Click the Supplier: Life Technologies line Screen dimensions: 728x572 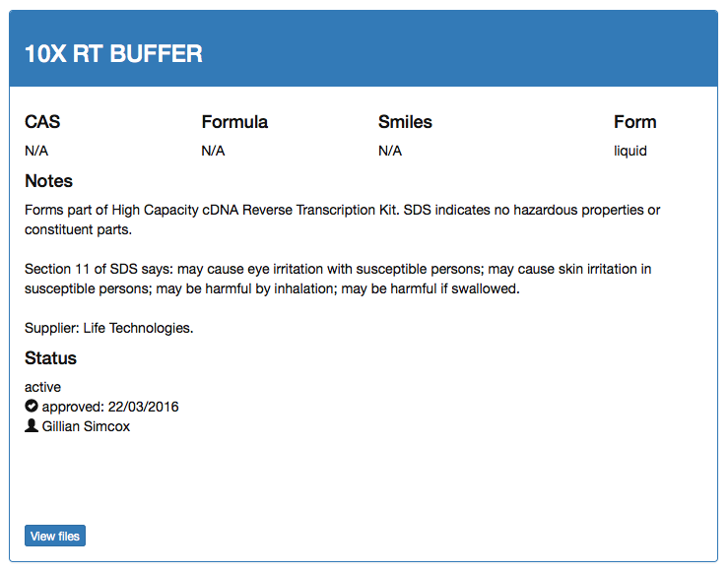109,328
